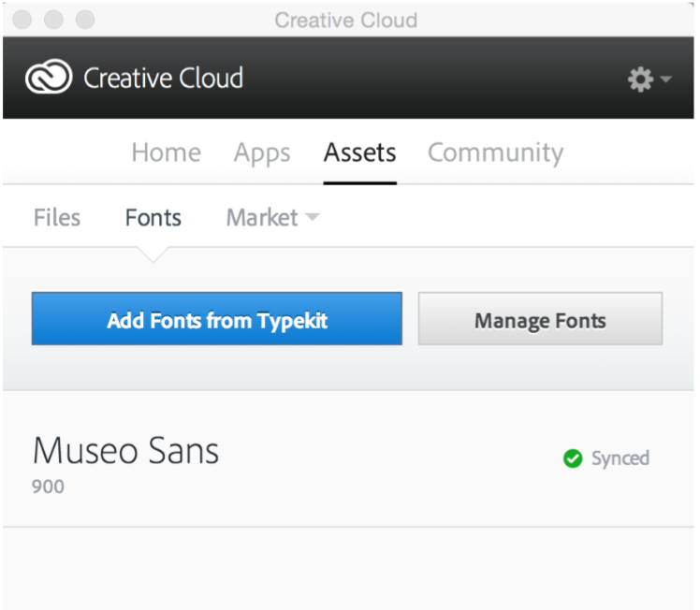The width and height of the screenshot is (700, 610).
Task: Open the Apps tab
Action: [262, 154]
